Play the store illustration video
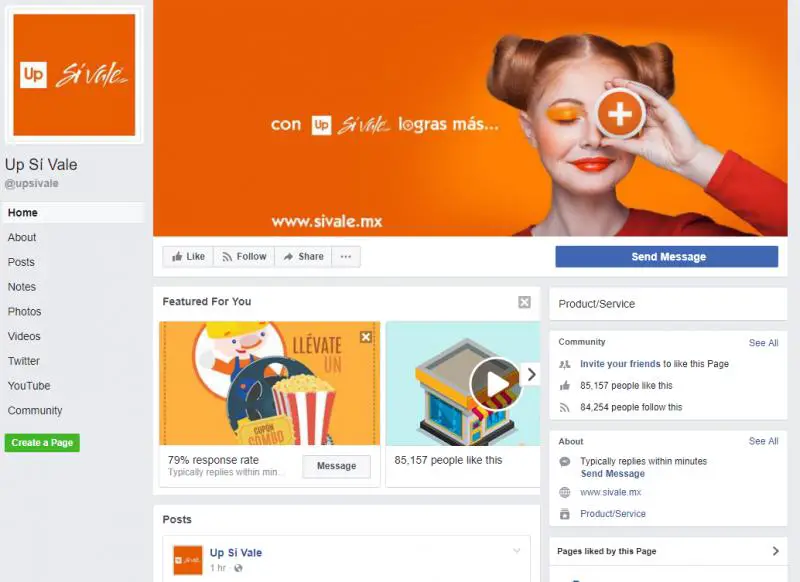Screen dimensions: 800x582 pyautogui.click(x=495, y=385)
